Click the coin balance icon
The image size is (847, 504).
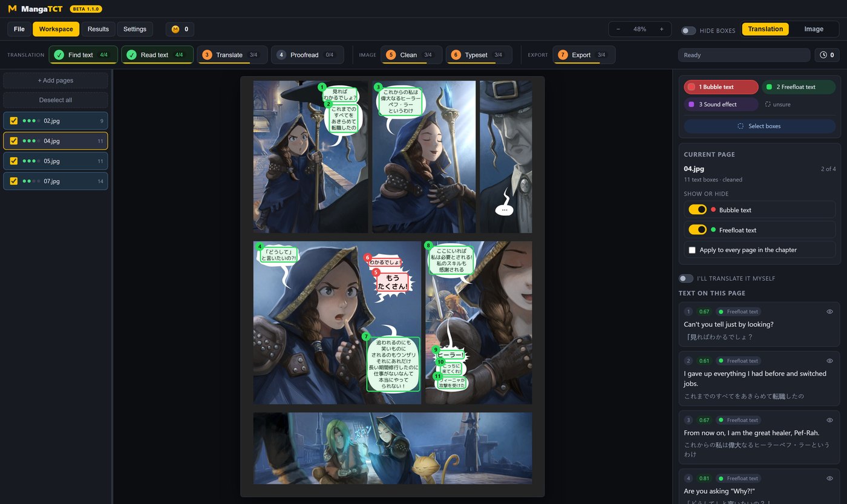point(175,29)
